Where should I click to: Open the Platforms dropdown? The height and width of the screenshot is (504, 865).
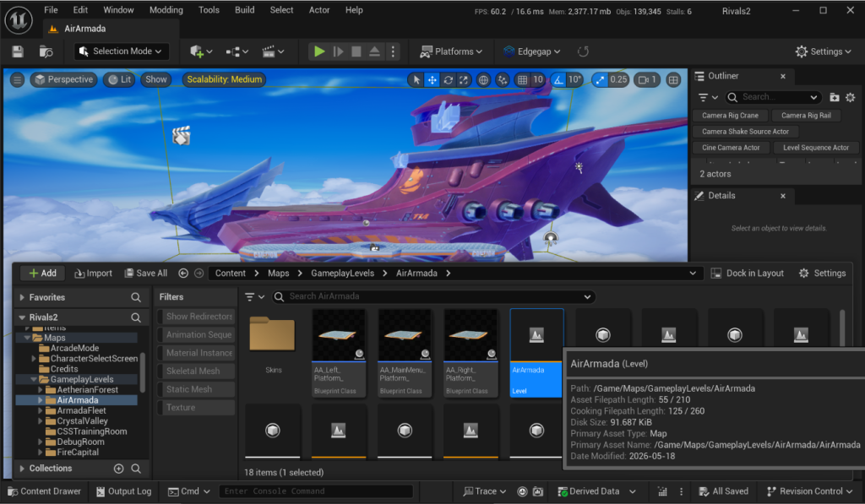pyautogui.click(x=451, y=51)
